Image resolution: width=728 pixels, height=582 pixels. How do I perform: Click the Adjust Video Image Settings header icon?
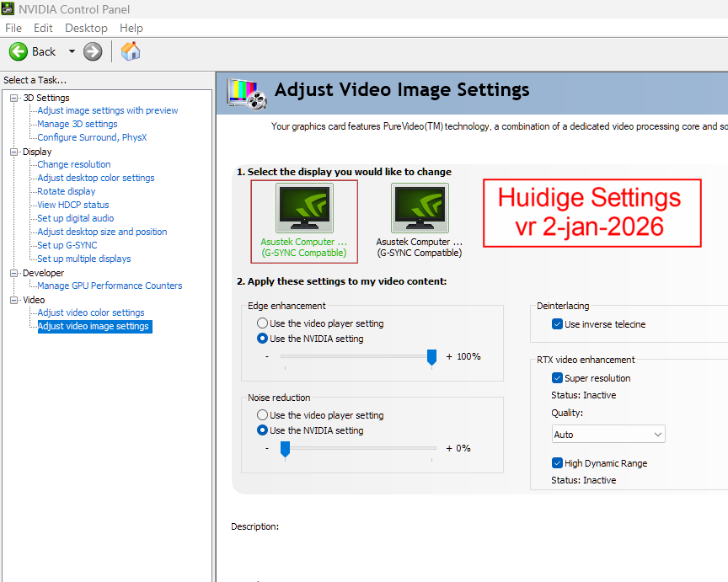tap(247, 94)
